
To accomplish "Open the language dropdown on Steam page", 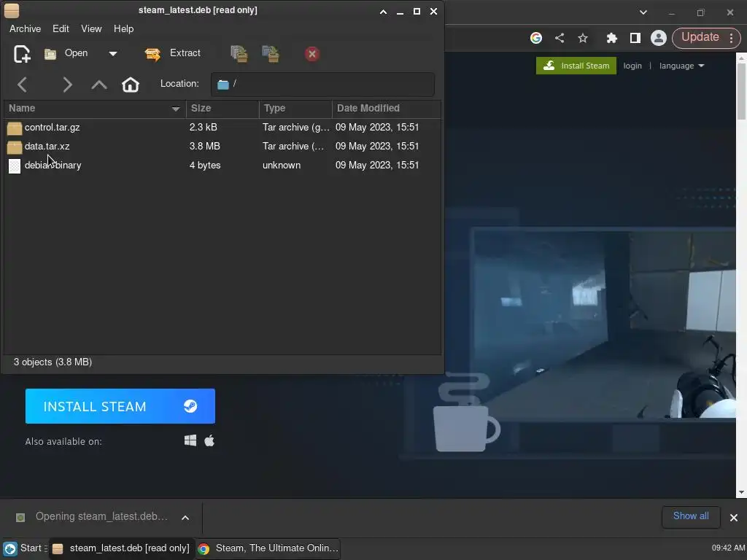I will pyautogui.click(x=682, y=66).
